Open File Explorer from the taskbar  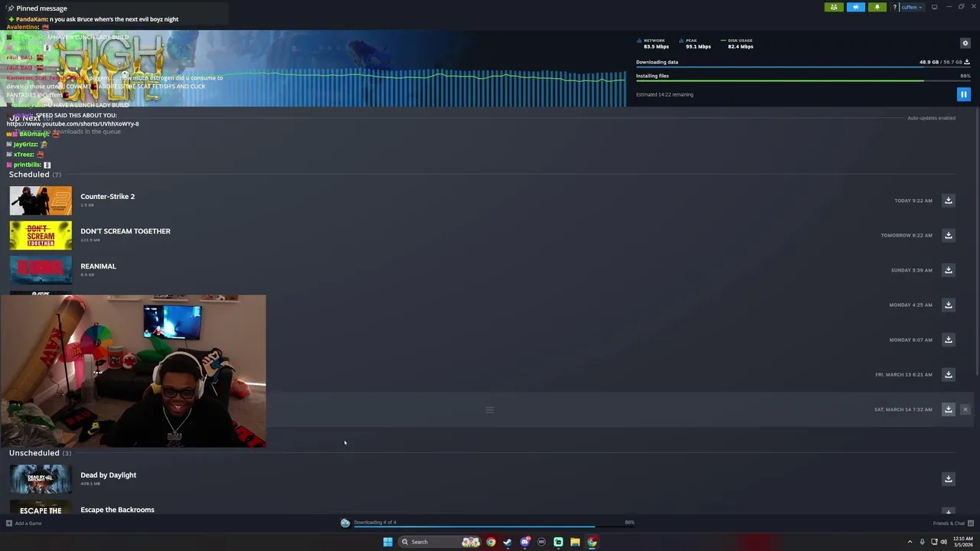coord(575,542)
